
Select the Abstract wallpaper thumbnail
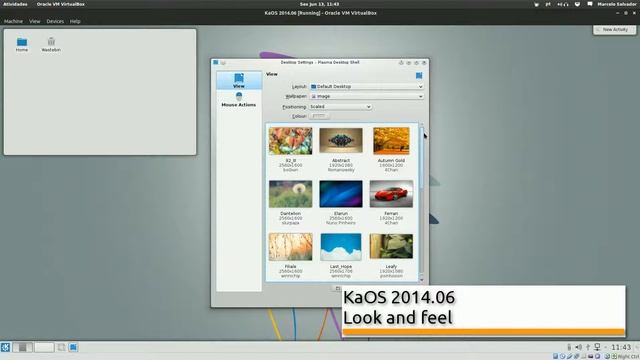(341, 141)
